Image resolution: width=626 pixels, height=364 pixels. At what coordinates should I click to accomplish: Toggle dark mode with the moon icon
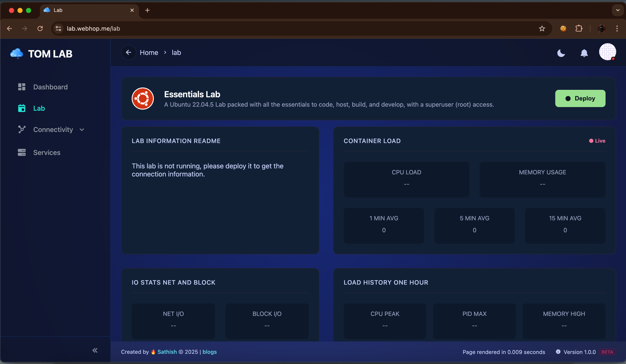[561, 53]
